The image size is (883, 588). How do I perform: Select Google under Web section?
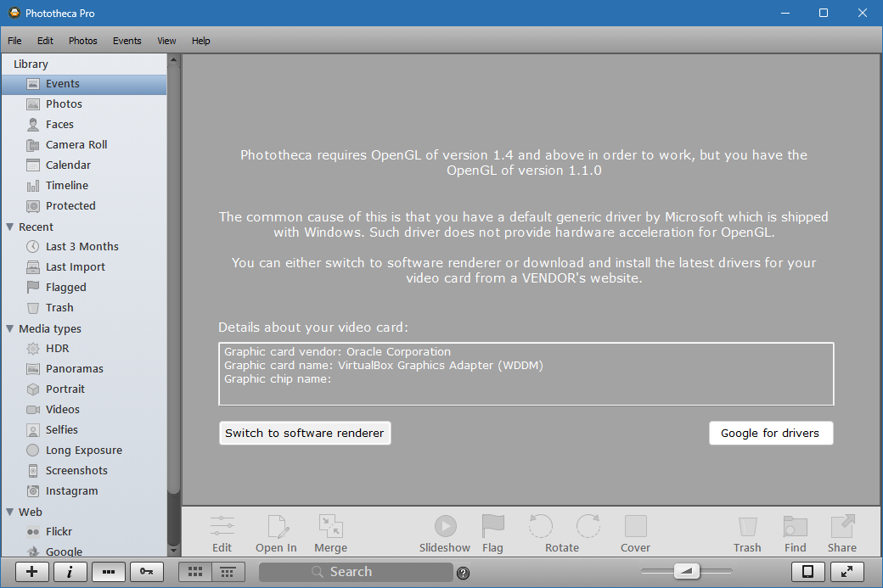coord(84,551)
